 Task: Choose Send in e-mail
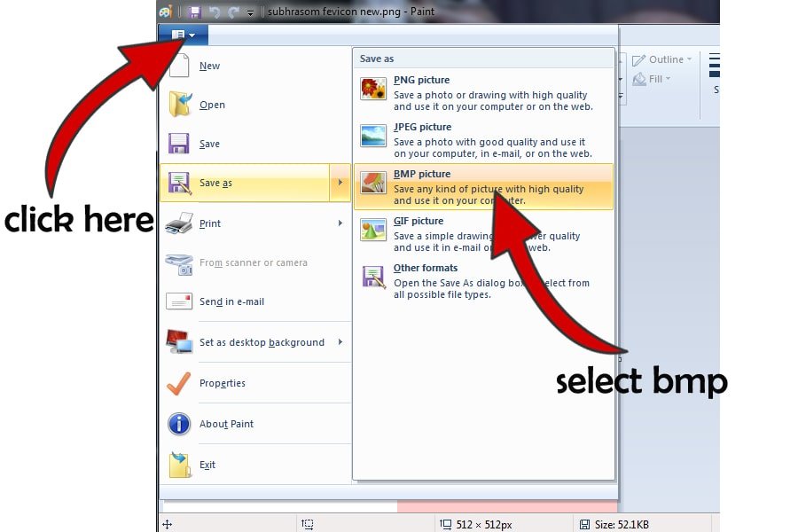coord(255,301)
